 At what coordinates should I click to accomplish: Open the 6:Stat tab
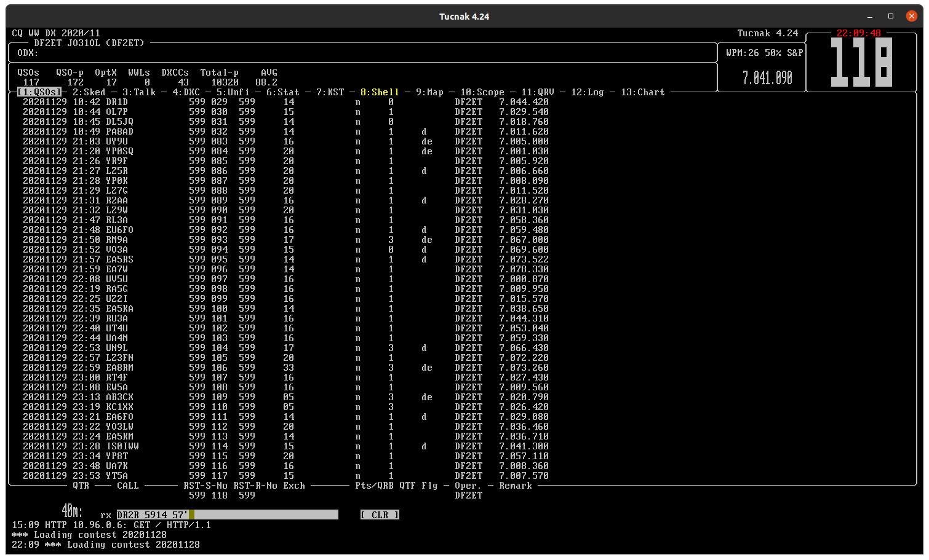coord(283,92)
